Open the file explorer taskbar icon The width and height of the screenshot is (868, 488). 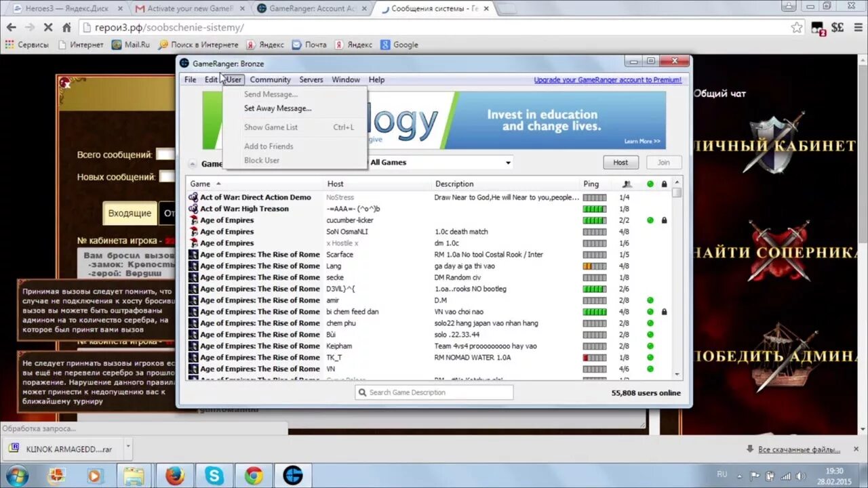(134, 475)
